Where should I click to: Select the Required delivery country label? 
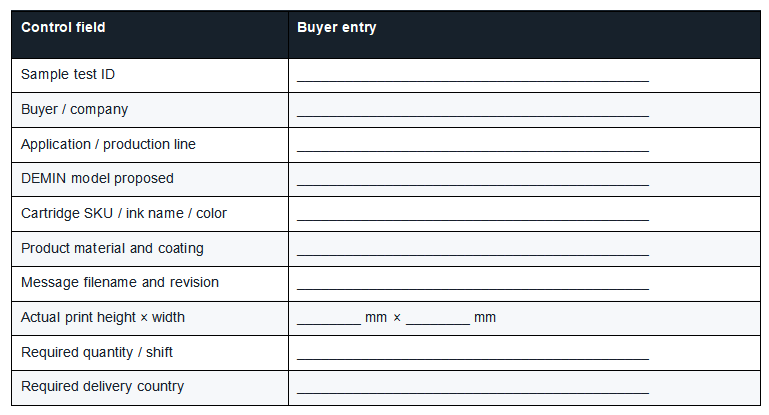[103, 386]
